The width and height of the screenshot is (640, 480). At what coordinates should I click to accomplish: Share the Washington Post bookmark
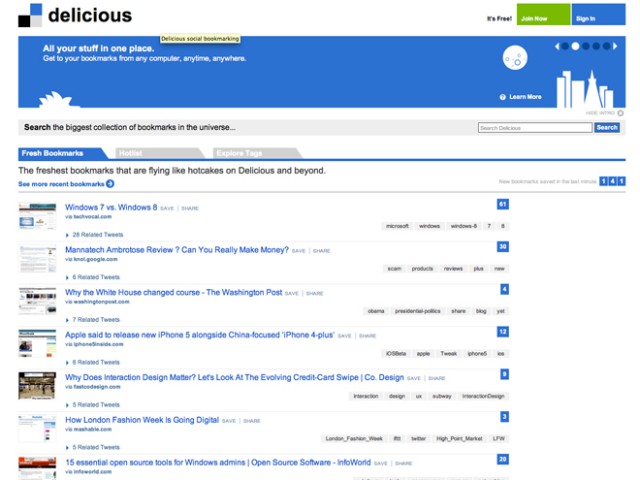[x=314, y=293]
